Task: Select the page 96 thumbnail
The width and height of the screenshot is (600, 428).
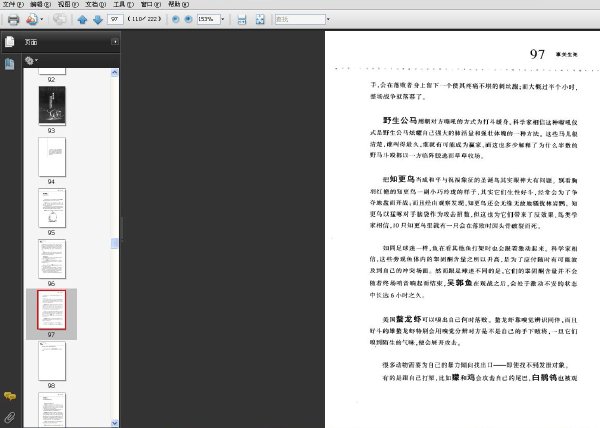Action: [52, 259]
